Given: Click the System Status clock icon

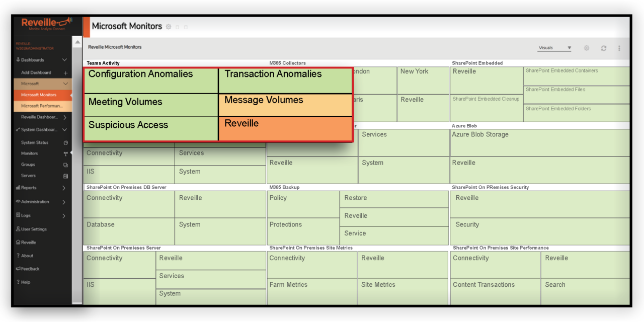Looking at the screenshot, I should 65,143.
